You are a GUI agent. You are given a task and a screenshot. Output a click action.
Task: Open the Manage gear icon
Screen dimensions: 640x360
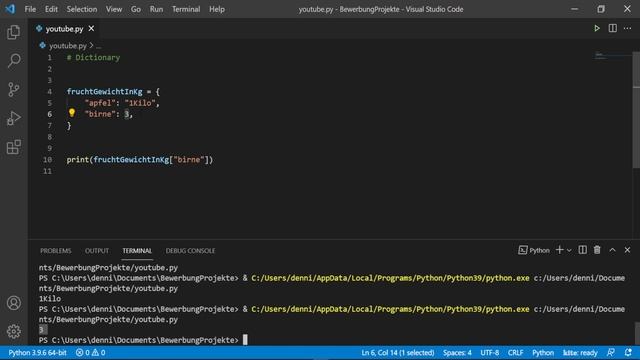click(13, 331)
